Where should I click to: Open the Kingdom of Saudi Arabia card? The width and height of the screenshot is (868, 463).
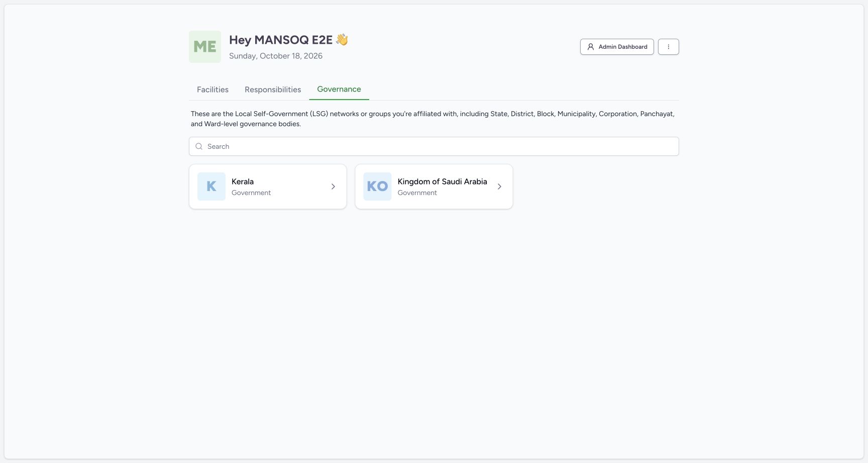(434, 187)
